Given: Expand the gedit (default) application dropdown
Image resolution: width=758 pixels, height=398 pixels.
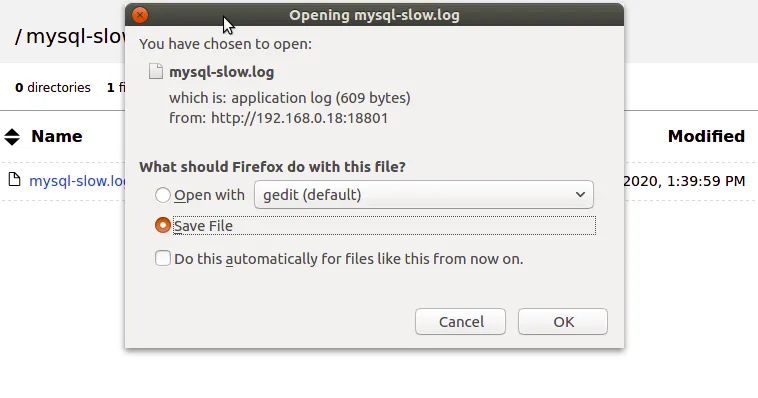Looking at the screenshot, I should pyautogui.click(x=424, y=194).
